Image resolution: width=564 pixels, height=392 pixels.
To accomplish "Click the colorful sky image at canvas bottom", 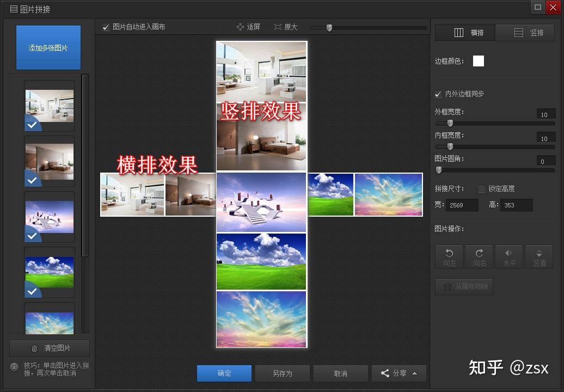I will 261,319.
